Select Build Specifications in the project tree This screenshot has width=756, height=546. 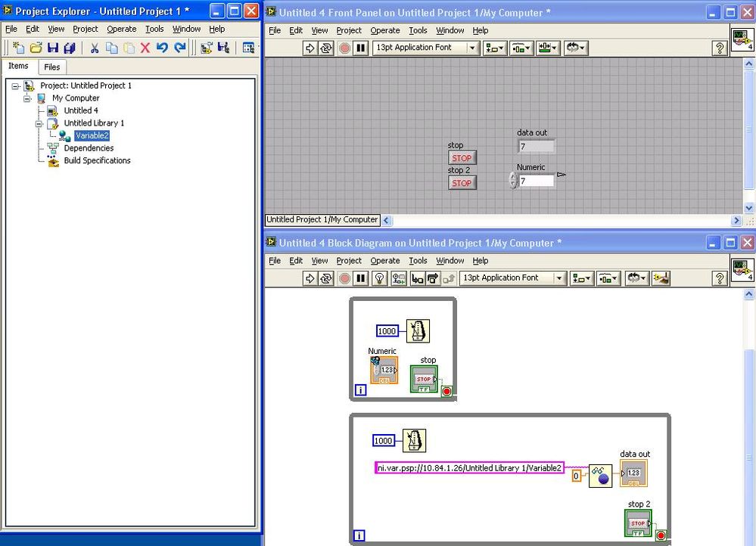click(x=97, y=160)
